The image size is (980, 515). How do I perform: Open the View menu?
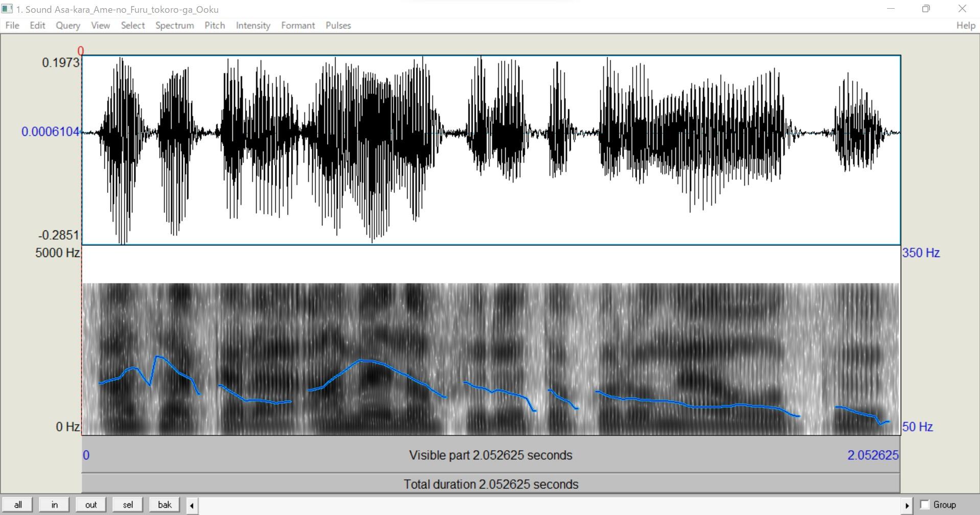point(100,26)
